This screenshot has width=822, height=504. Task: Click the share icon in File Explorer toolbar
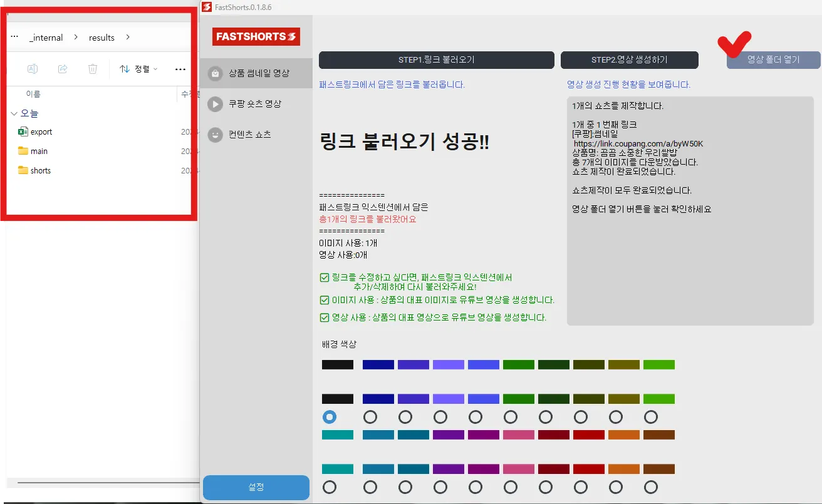tap(63, 69)
